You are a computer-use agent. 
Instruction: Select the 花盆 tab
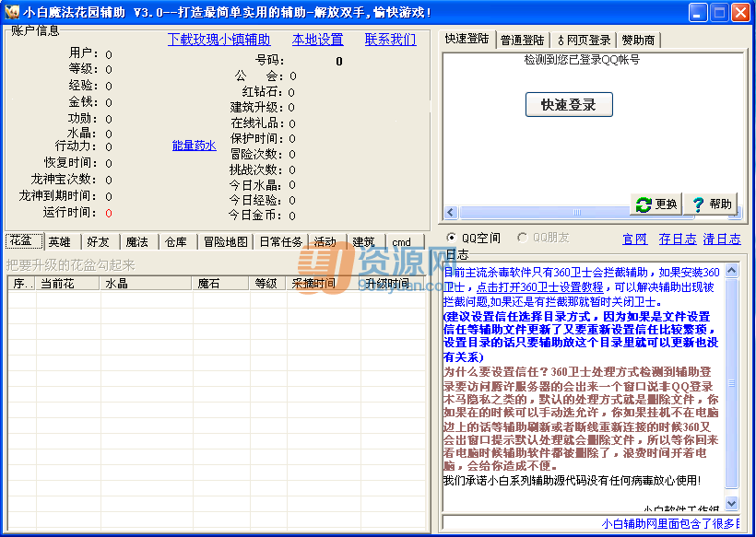[x=24, y=240]
